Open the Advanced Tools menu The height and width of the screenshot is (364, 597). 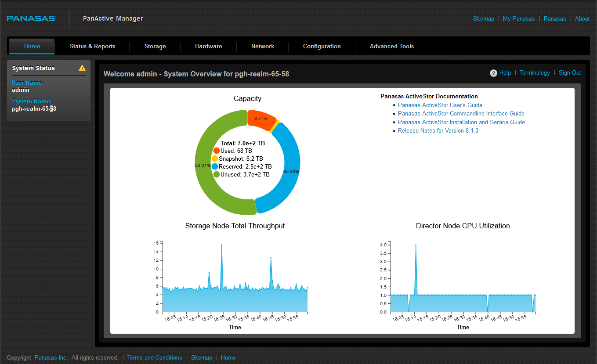coord(392,46)
